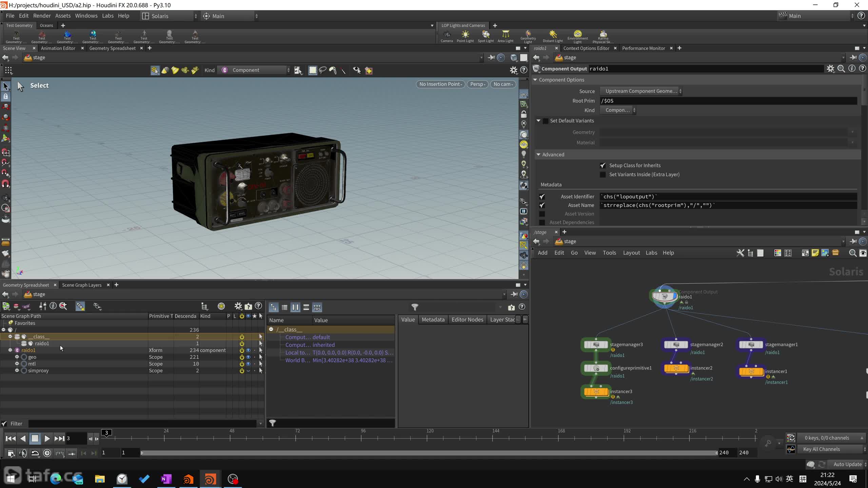
Task: Add a Geometry Light from the shelf
Action: [528, 36]
